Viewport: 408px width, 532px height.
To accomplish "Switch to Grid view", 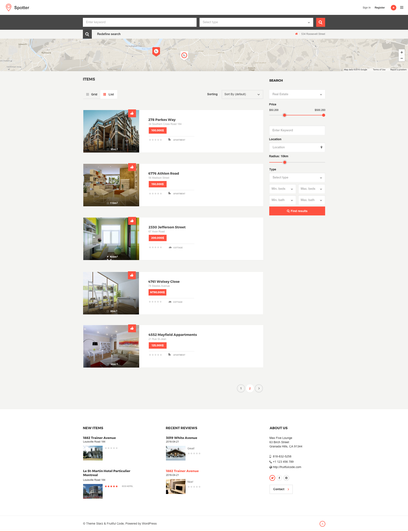I will tap(92, 95).
